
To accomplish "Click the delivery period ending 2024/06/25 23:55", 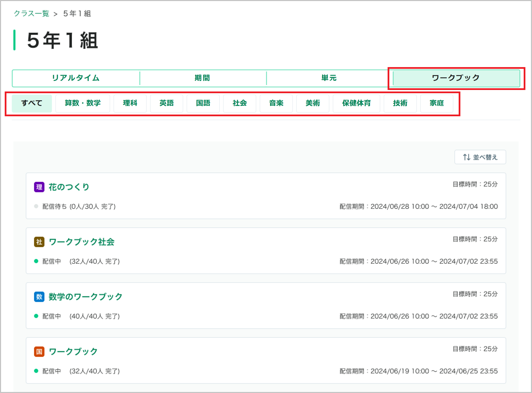I will pyautogui.click(x=419, y=371).
